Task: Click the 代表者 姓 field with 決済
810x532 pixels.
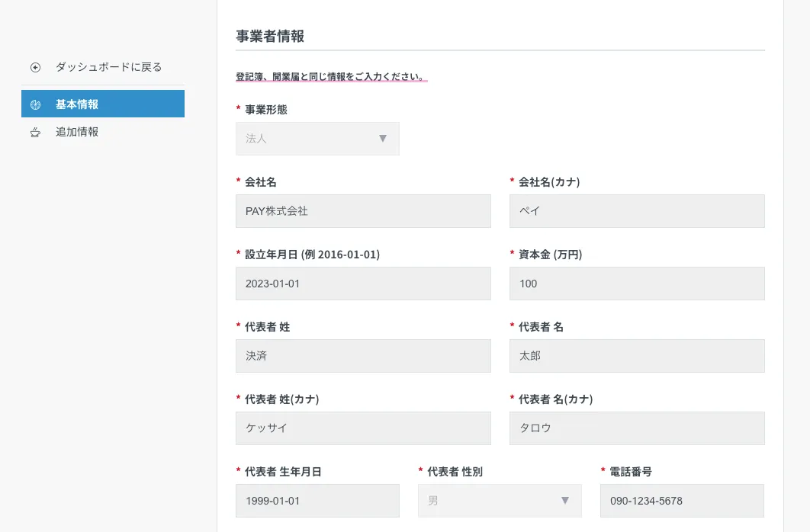Action: point(363,356)
